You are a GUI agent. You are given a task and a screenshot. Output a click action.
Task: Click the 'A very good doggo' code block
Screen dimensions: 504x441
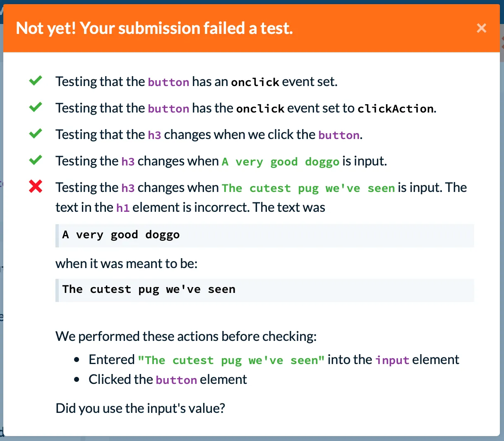pyautogui.click(x=265, y=235)
